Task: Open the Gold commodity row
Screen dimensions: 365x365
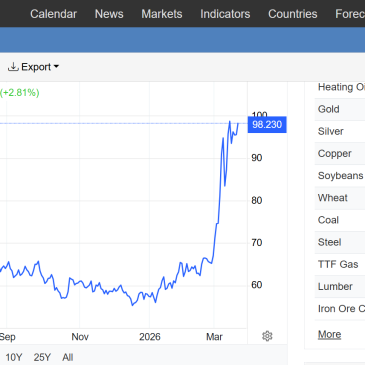Action: (x=340, y=109)
